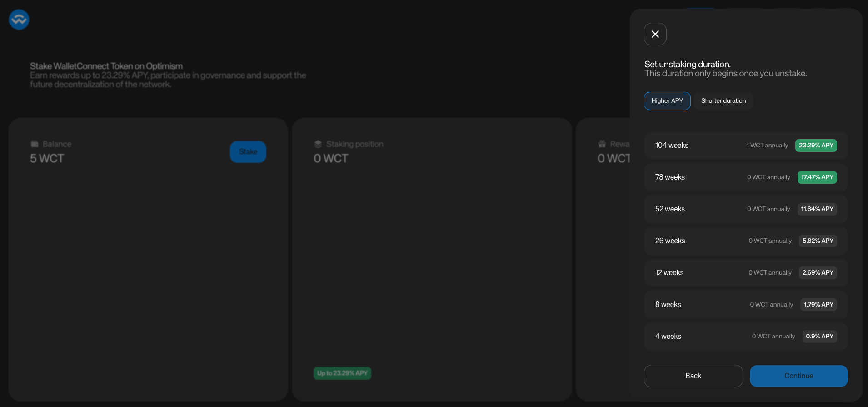Click the 'Stake WalletConnect Token on Optimism' heading

pos(106,66)
